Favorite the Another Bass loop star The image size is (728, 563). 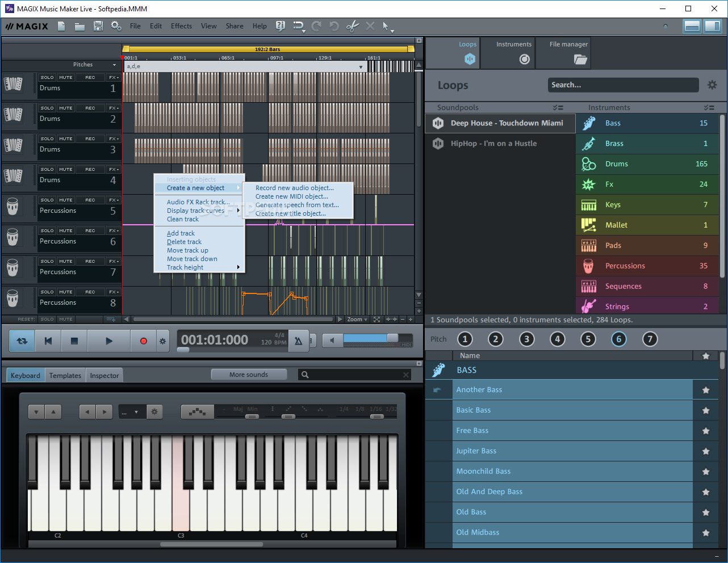pyautogui.click(x=706, y=390)
